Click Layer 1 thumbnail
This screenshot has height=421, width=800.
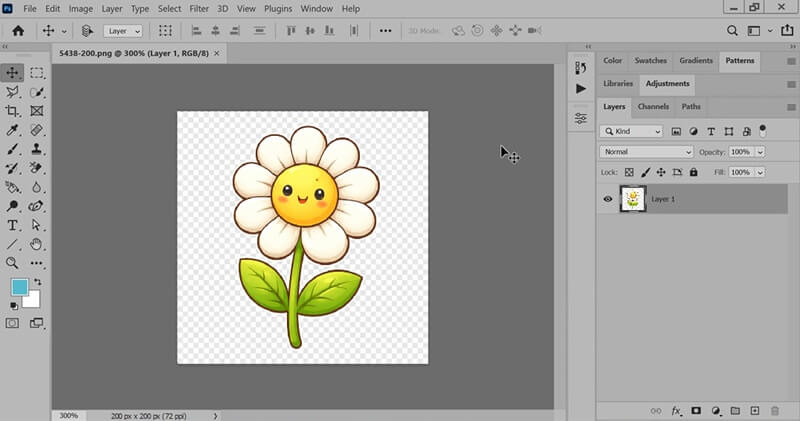coord(633,199)
